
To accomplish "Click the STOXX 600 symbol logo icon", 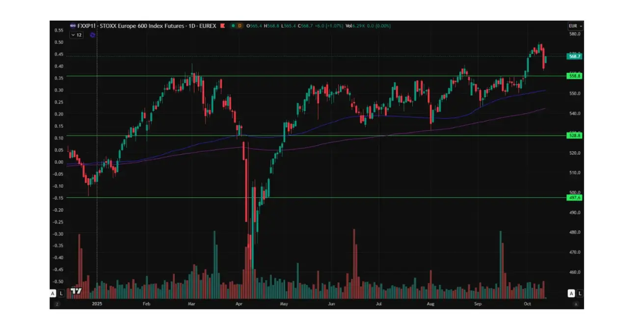I will tap(73, 26).
